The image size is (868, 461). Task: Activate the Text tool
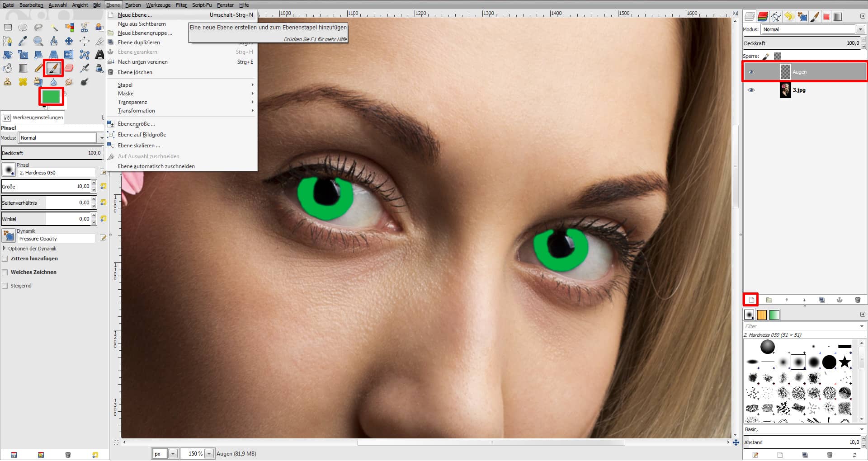99,54
